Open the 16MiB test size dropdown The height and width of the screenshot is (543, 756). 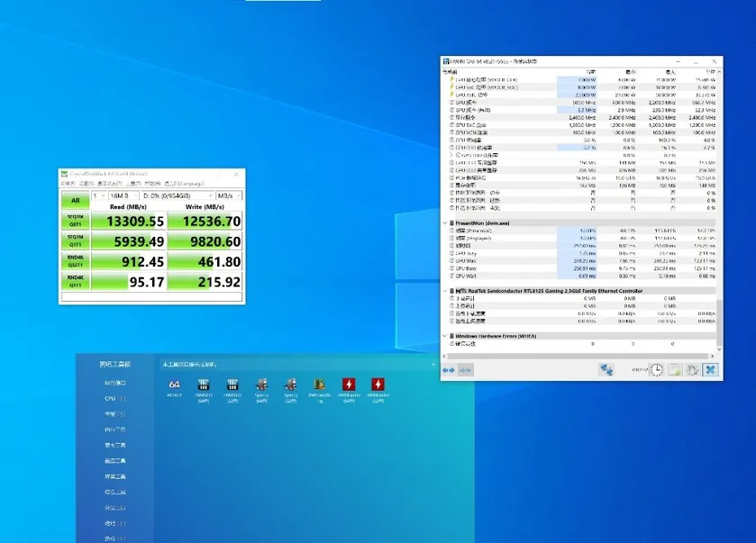(x=125, y=195)
